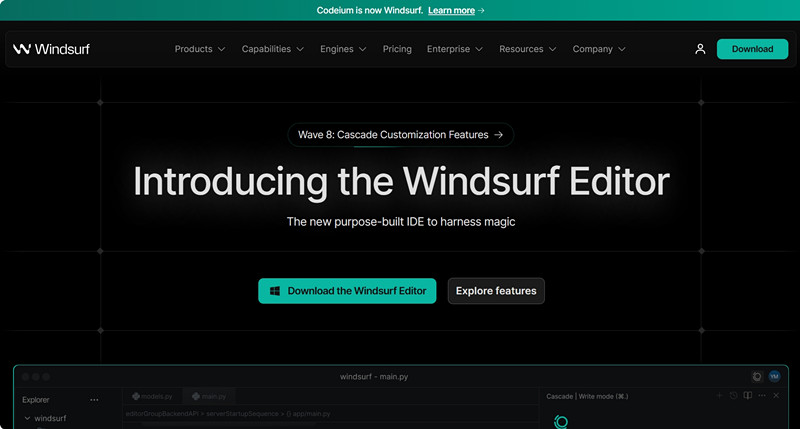Click the YM avatar in the editor preview

tap(774, 376)
